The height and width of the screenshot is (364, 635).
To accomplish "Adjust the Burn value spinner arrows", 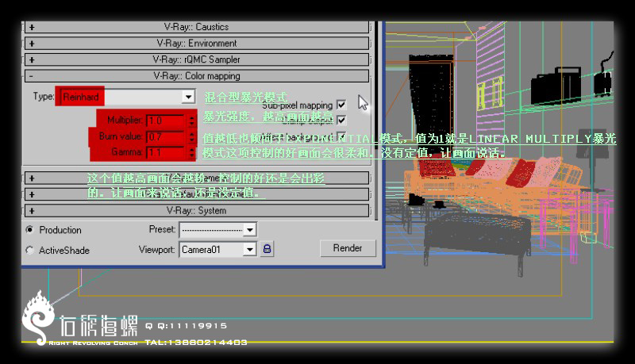I will point(191,136).
